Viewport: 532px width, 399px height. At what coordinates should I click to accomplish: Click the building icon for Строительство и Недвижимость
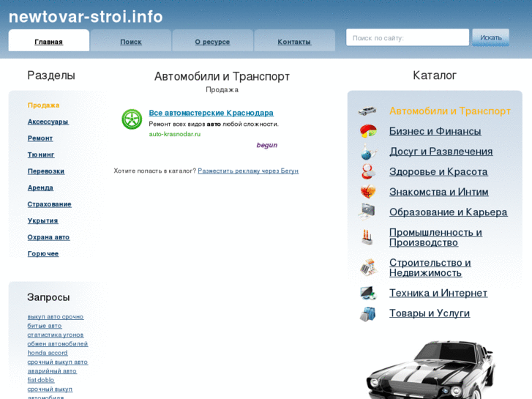tap(369, 267)
